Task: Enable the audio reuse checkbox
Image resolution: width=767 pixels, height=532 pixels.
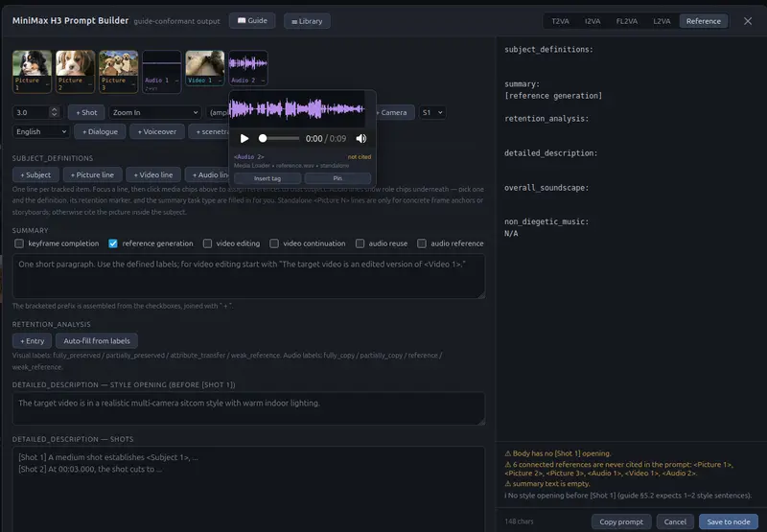Action: click(x=360, y=243)
